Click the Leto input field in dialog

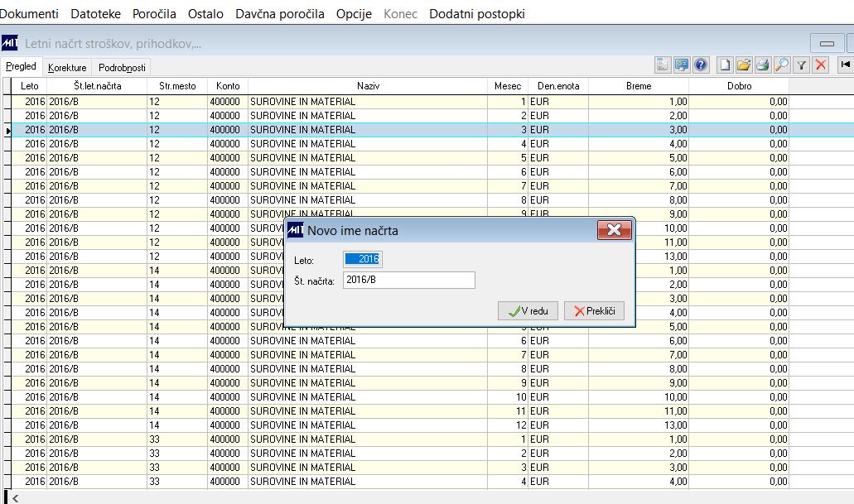(x=363, y=259)
